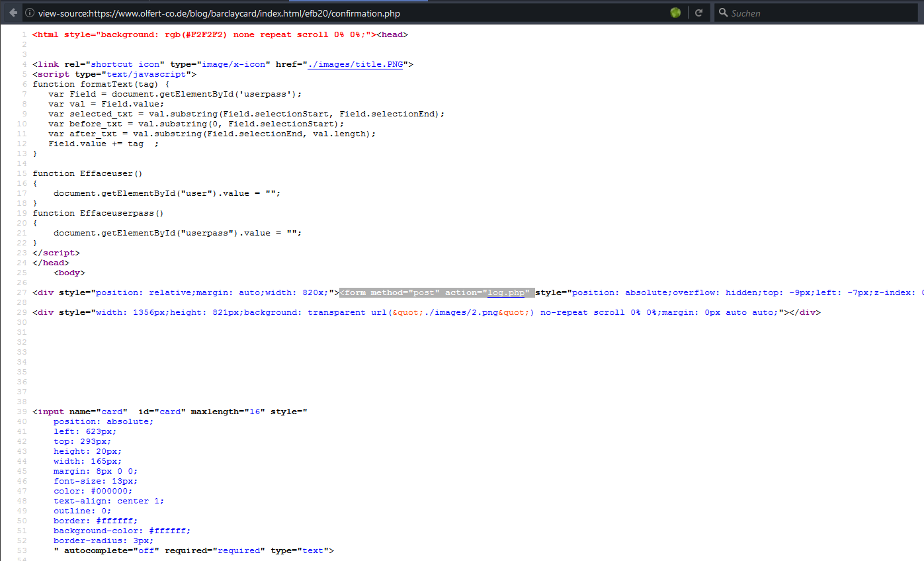924x561 pixels.
Task: Click the color: #000000; line
Action: click(93, 491)
